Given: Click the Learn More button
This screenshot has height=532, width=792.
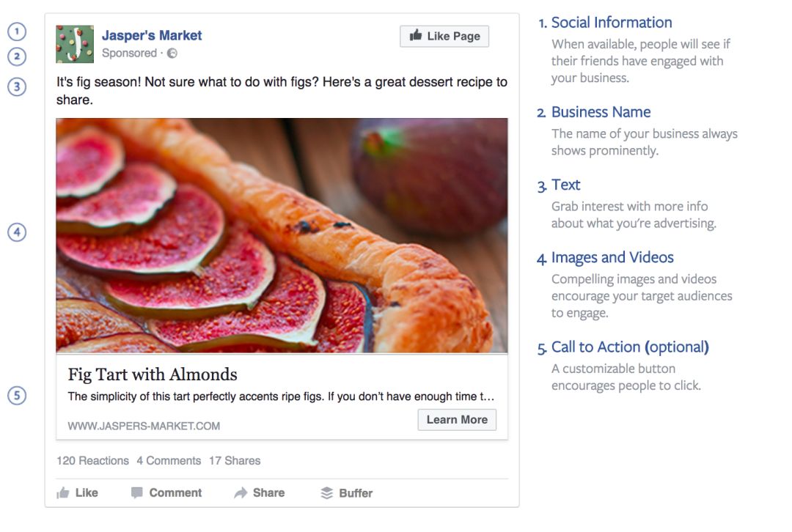Looking at the screenshot, I should click(457, 419).
